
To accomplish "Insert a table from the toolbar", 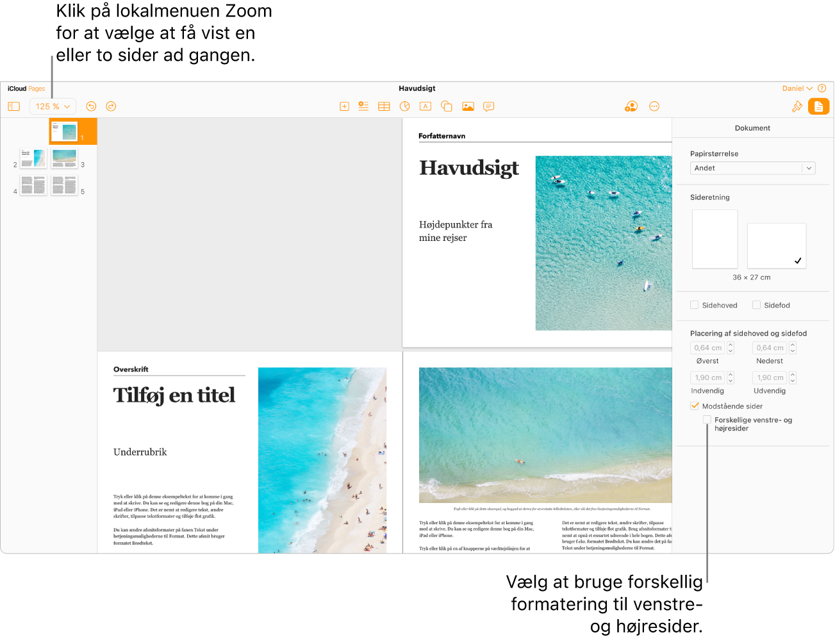I will (384, 106).
